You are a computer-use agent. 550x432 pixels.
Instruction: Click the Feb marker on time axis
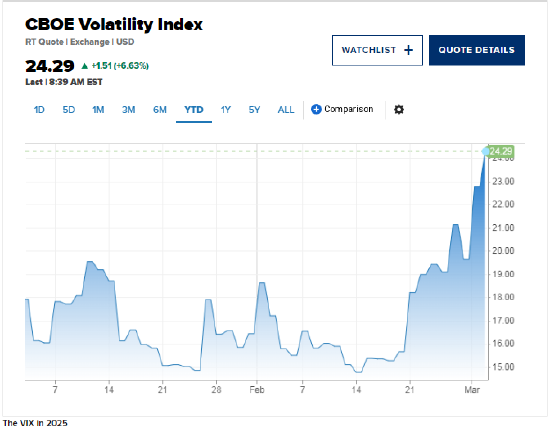[x=257, y=390]
